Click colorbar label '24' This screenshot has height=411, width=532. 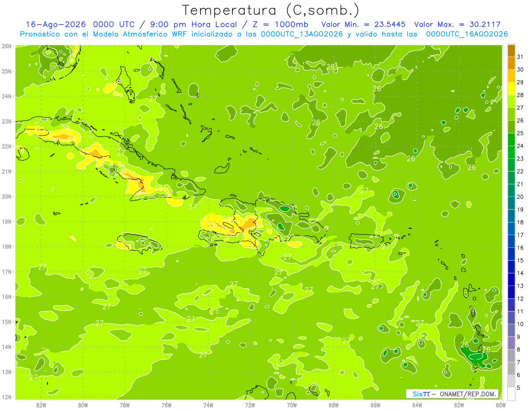tap(520, 146)
